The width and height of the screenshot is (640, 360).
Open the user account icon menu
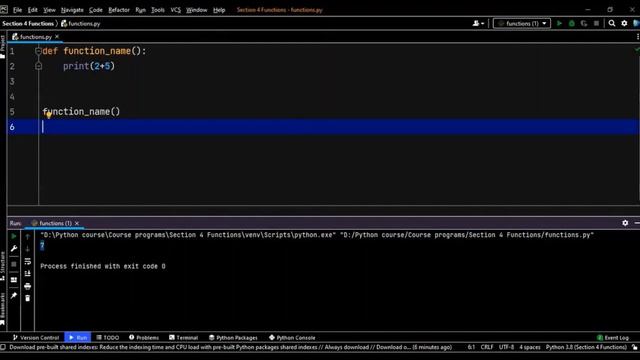pyautogui.click(x=478, y=24)
